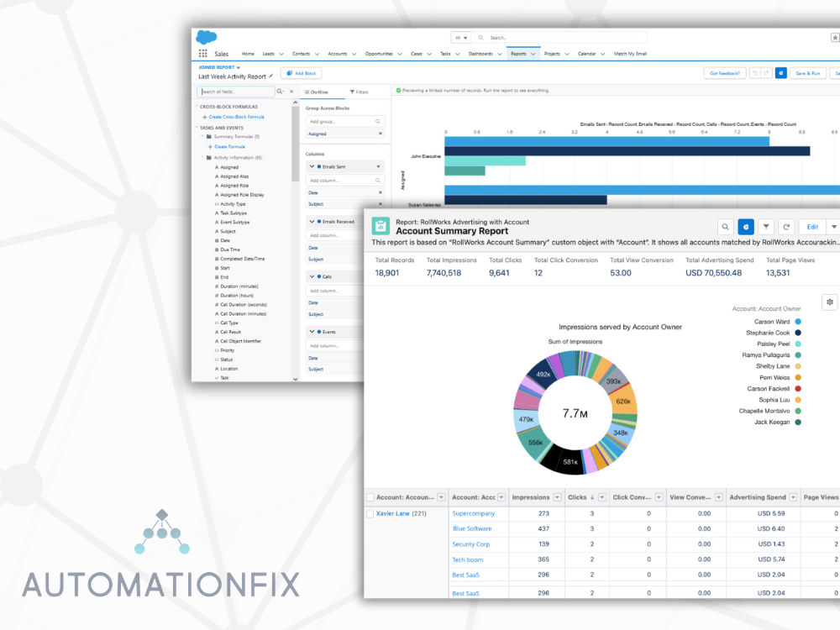The width and height of the screenshot is (840, 630).
Task: Open the Blue Software account link
Action: tap(472, 528)
